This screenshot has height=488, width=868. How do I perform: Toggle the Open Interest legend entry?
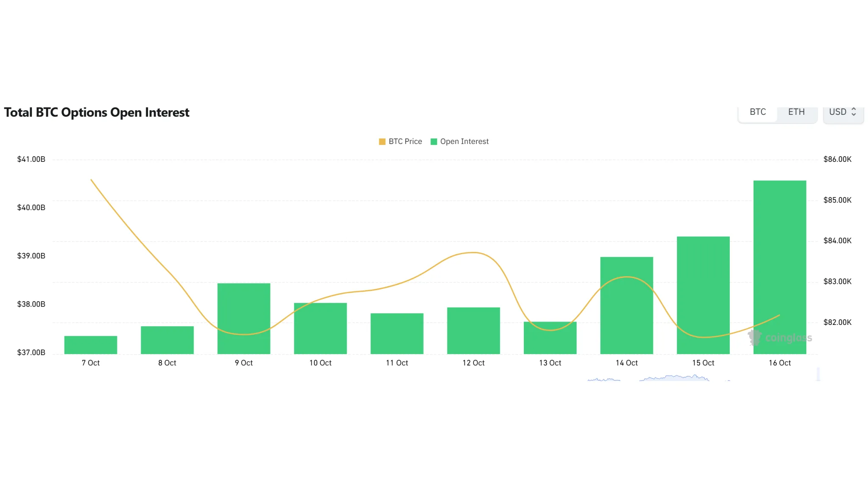[459, 141]
